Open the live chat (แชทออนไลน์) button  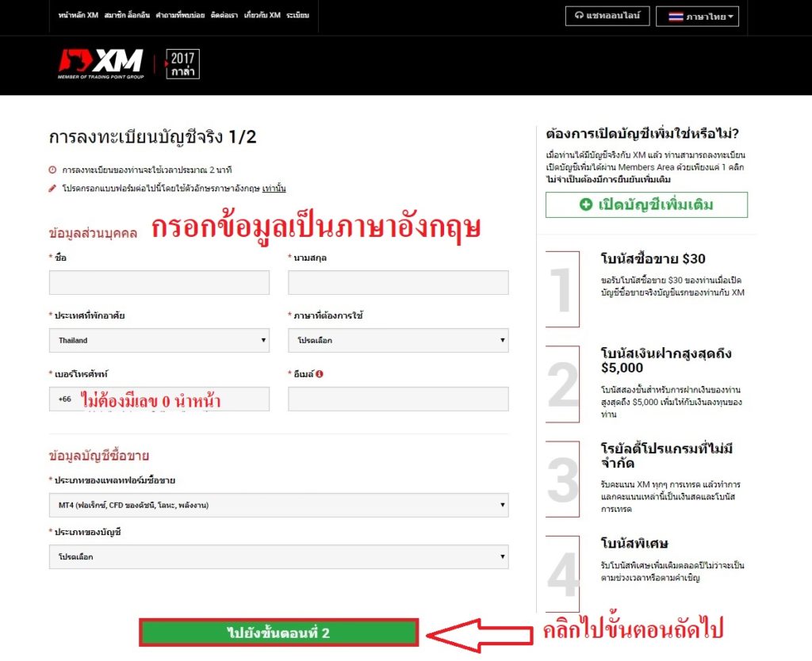607,16
